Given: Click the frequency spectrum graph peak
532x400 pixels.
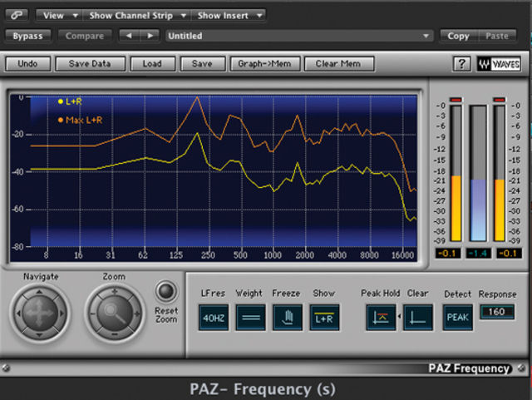Looking at the screenshot, I should point(197,97).
